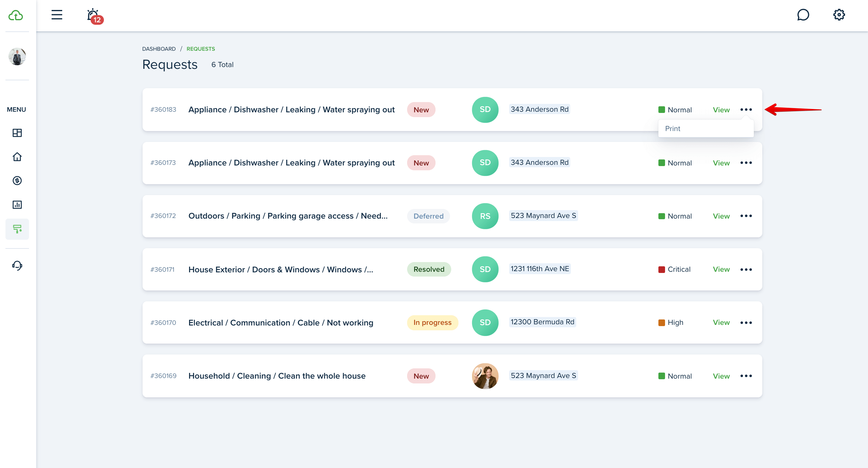This screenshot has width=868, height=468.
Task: Click 523 Maynard Ave S on #360172
Action: click(543, 216)
